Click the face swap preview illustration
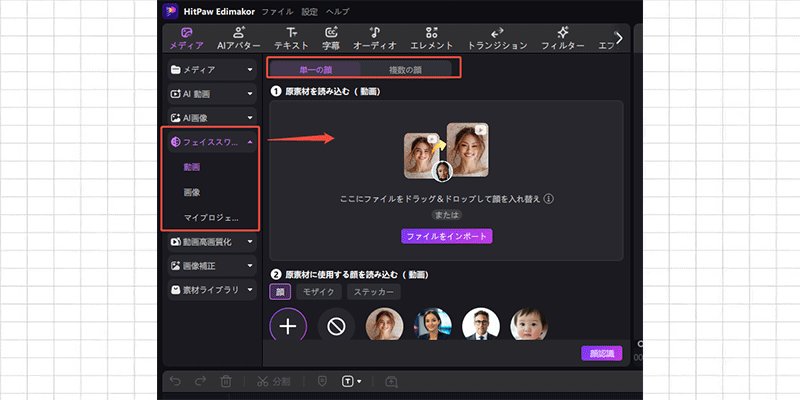 click(x=446, y=152)
